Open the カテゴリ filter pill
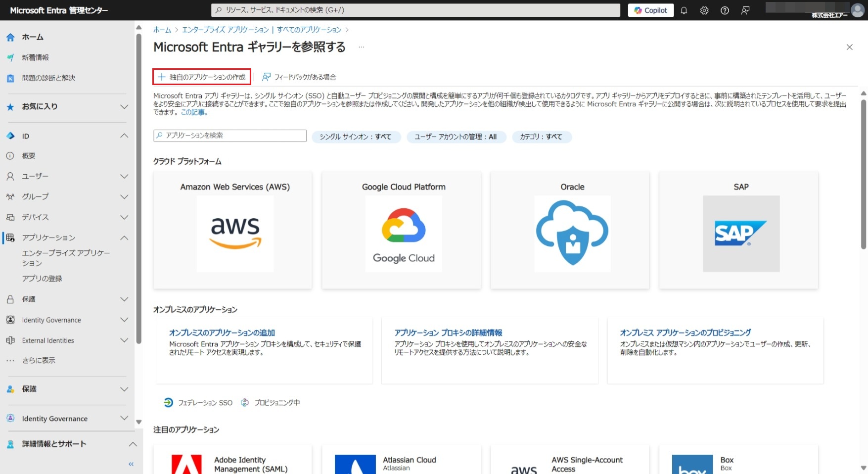Viewport: 868px width, 474px height. 541,137
